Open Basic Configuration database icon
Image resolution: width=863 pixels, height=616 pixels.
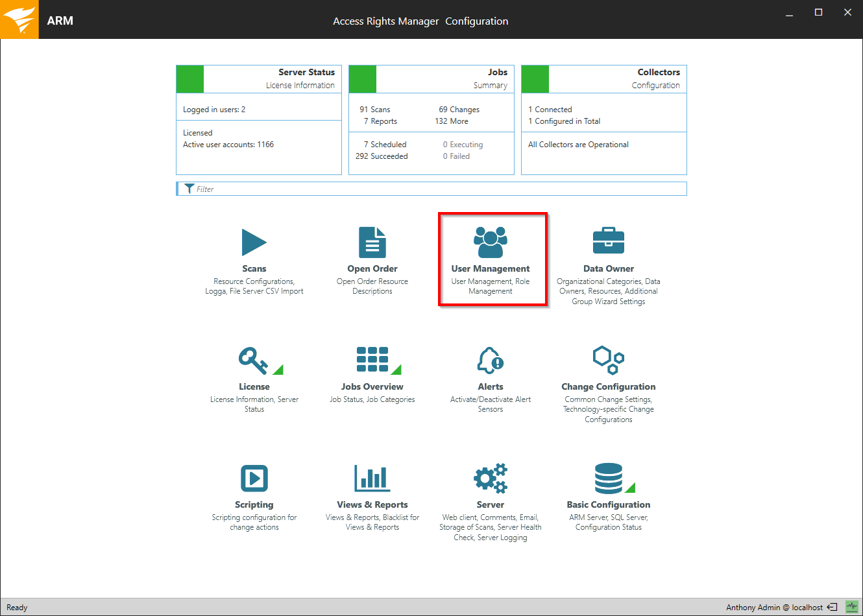pos(609,479)
